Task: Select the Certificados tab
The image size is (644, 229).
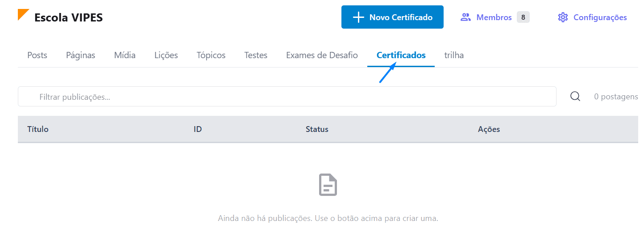Action: [401, 55]
